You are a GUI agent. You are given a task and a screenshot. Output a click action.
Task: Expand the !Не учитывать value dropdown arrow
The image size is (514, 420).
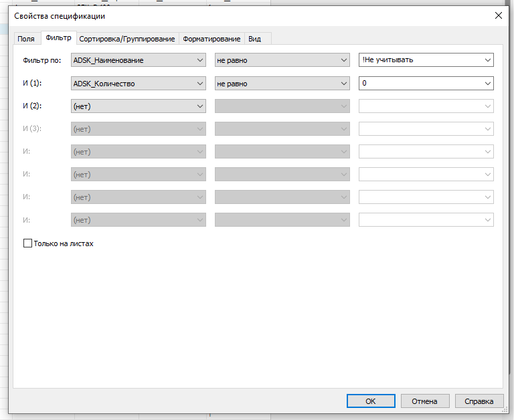tap(487, 60)
